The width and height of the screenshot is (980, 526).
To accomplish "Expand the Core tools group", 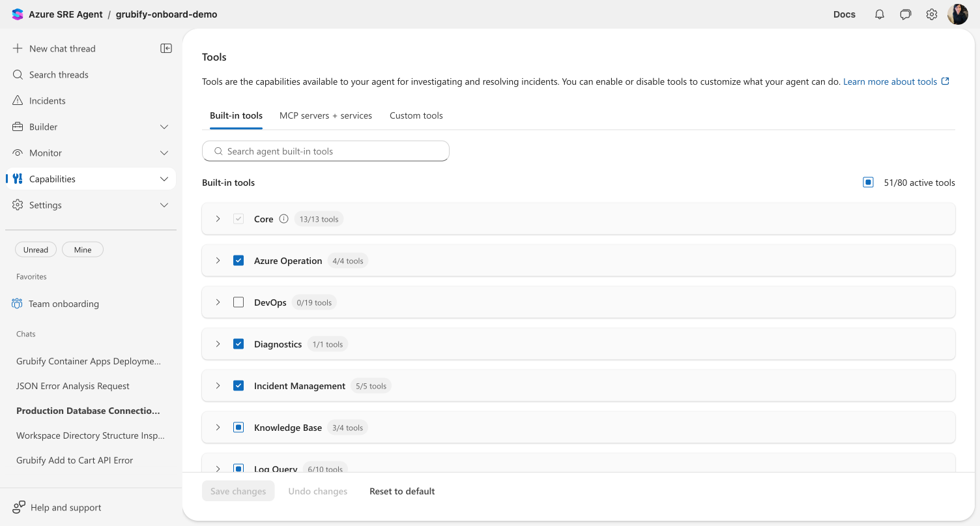I will 218,219.
